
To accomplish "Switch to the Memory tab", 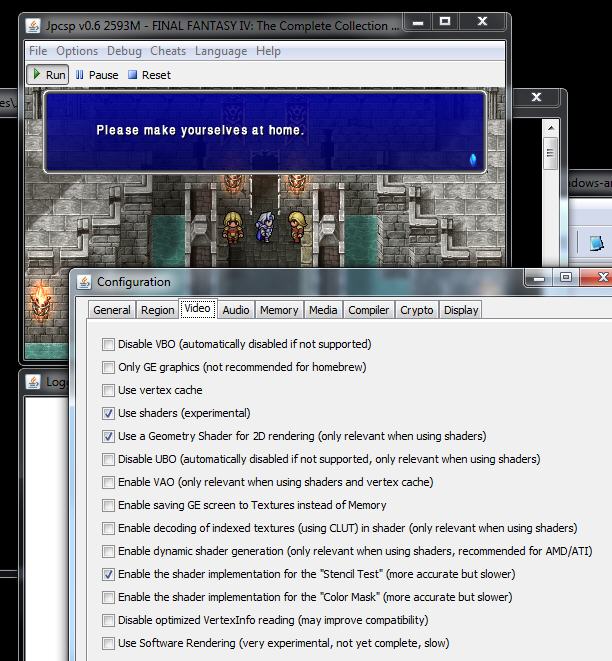I will pyautogui.click(x=279, y=310).
